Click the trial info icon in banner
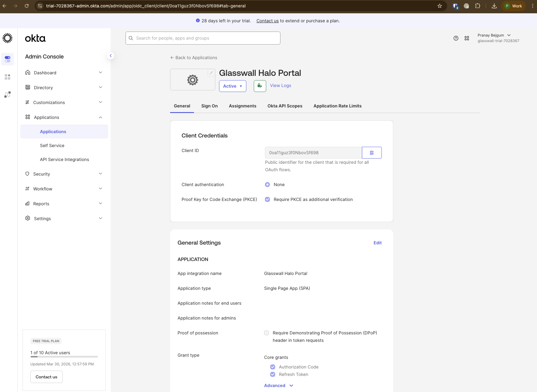 point(198,21)
